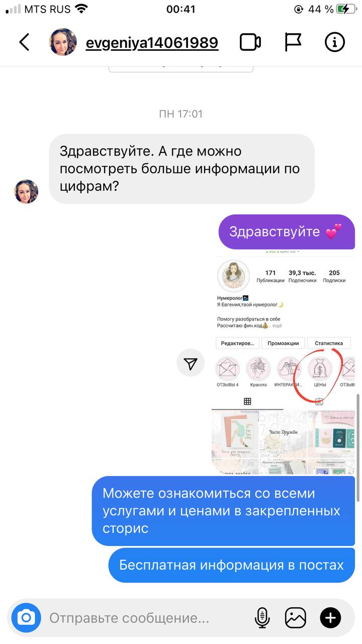This screenshot has height=644, width=362.
Task: Open camera from message bar
Action: coord(26,617)
